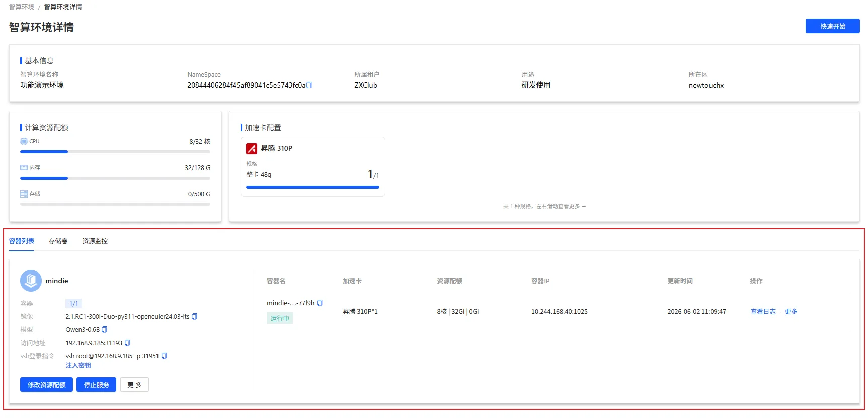Click the tenant value ZXClub
The height and width of the screenshot is (419, 868).
click(366, 85)
